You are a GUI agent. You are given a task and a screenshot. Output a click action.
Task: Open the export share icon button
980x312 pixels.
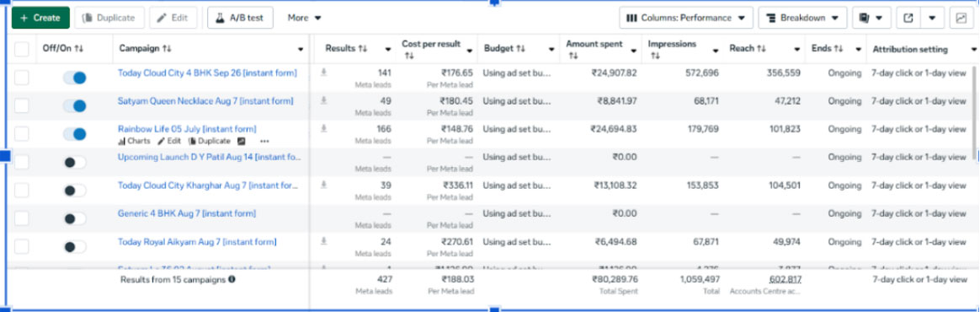point(908,18)
